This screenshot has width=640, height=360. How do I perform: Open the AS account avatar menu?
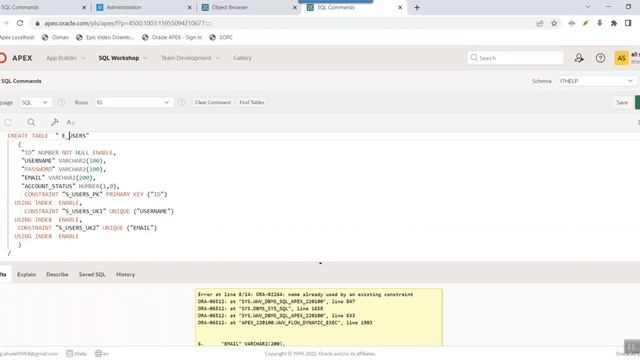[x=621, y=58]
